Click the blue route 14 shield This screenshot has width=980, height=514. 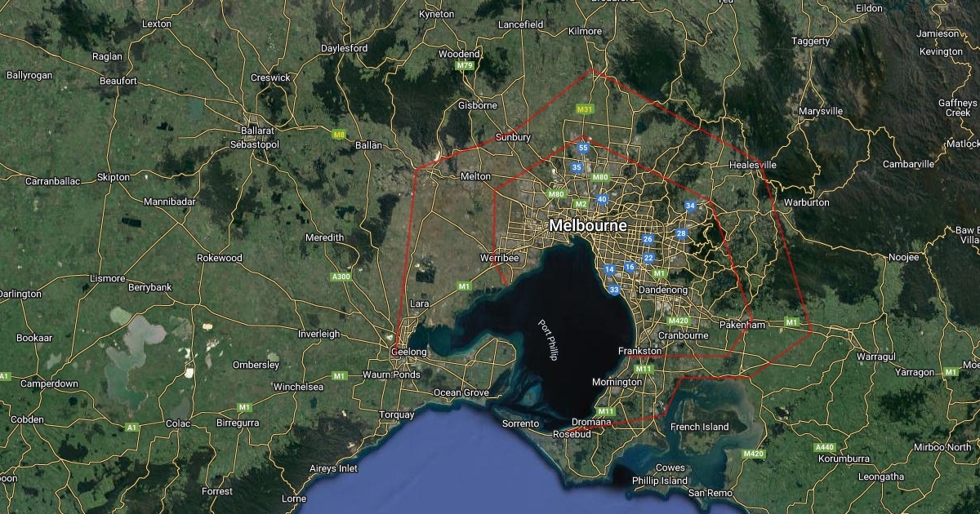609,269
